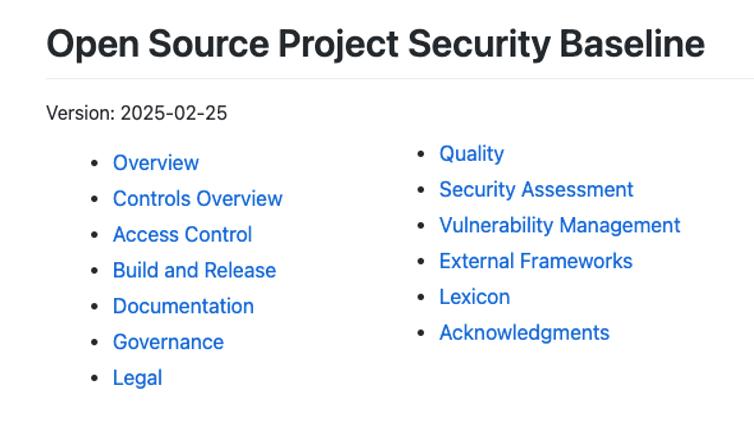The height and width of the screenshot is (424, 754).
Task: Open the Security Assessment link
Action: click(x=536, y=190)
